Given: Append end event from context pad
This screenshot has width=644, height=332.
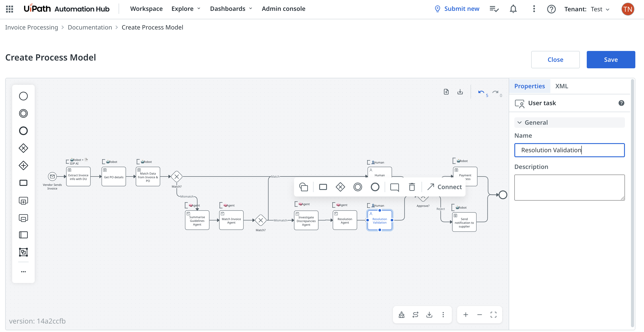Looking at the screenshot, I should coord(375,187).
